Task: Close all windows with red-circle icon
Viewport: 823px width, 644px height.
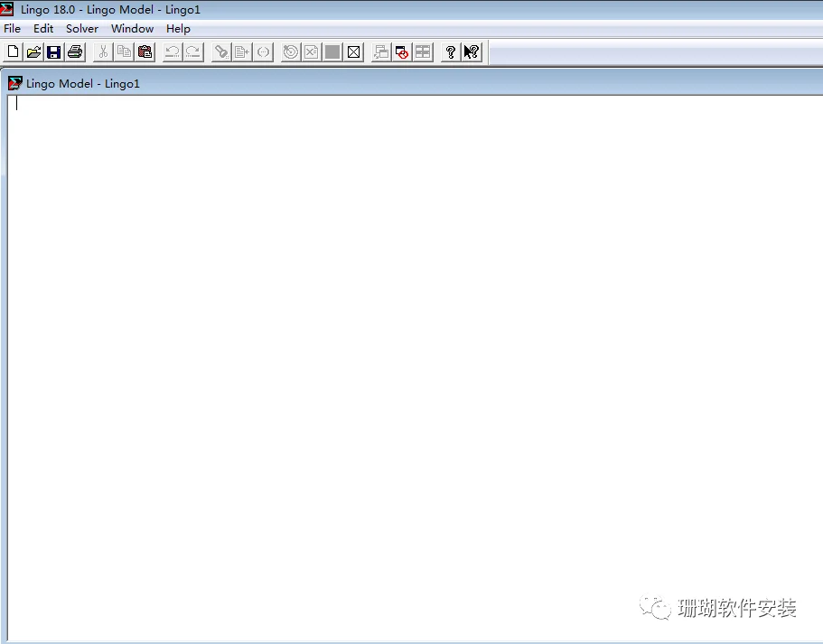Action: [x=402, y=52]
